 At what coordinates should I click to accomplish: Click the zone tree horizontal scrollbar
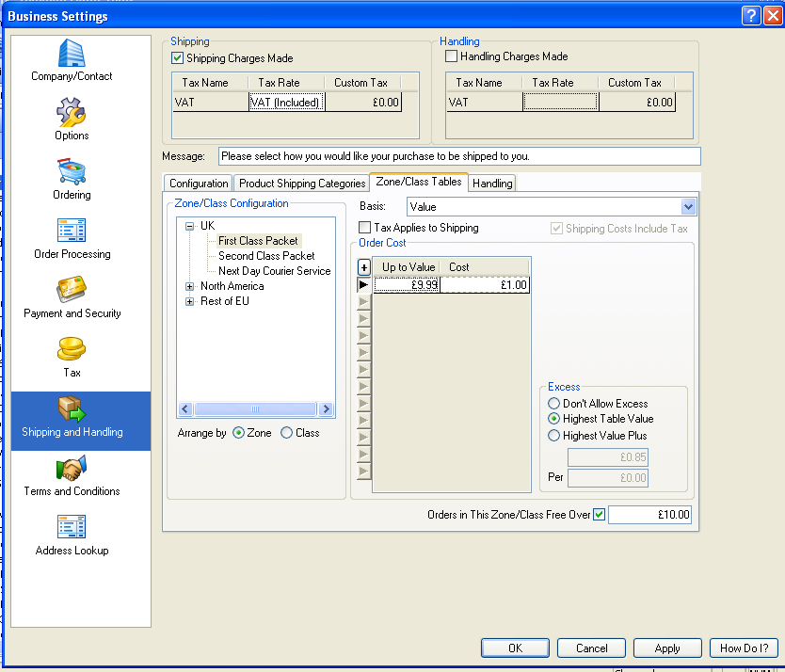254,409
